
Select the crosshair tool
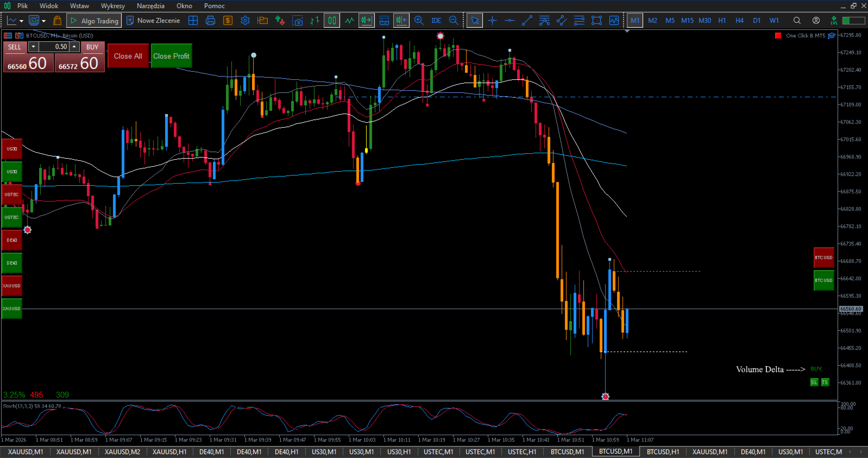point(492,21)
